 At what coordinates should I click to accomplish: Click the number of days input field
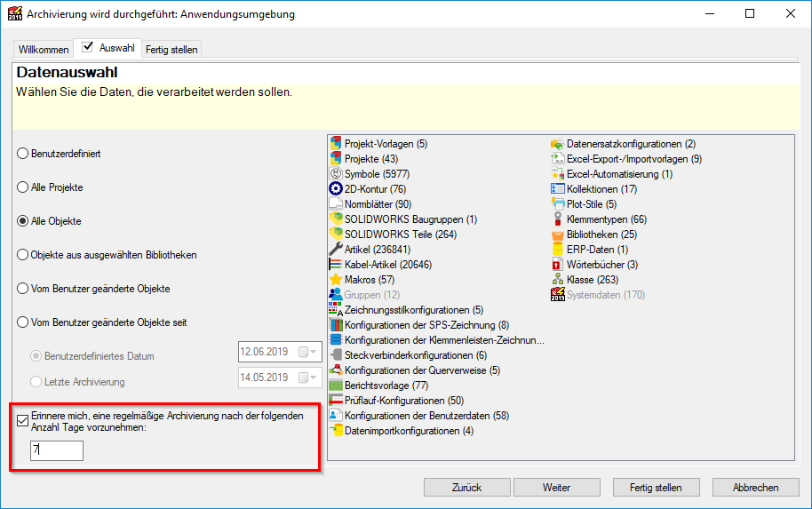pos(57,451)
